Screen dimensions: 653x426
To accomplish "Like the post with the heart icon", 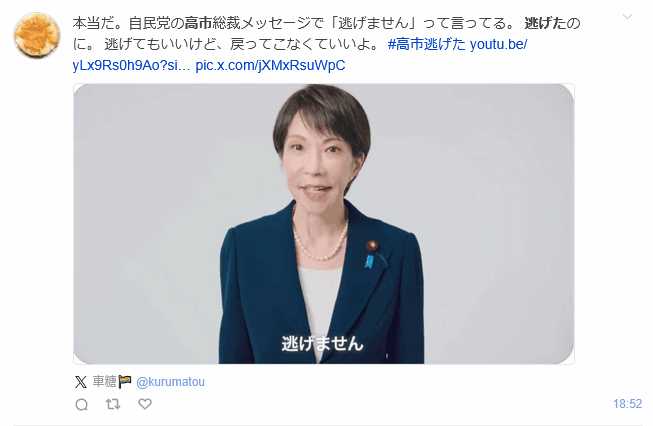I will (x=145, y=404).
